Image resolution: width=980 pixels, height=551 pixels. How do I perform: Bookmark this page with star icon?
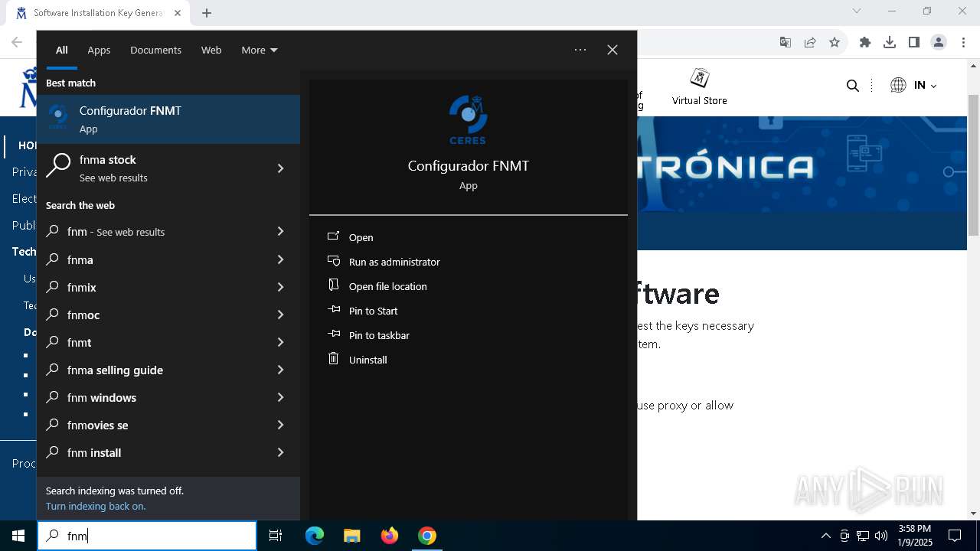[x=835, y=42]
